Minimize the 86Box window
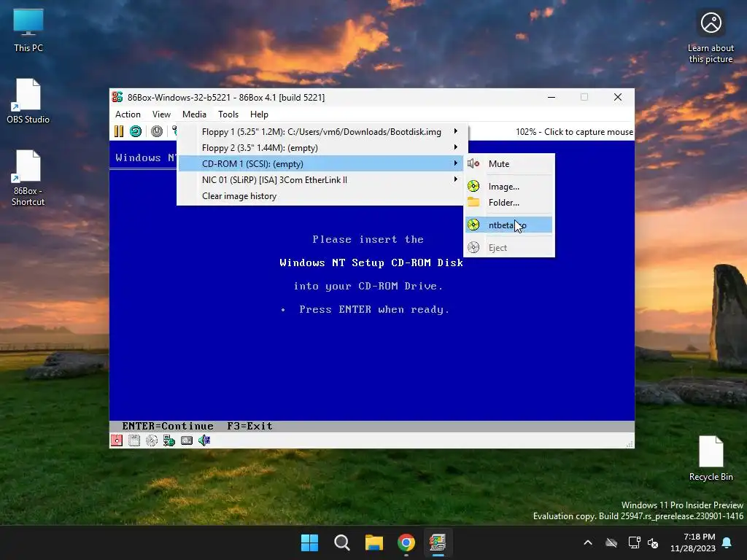This screenshot has height=560, width=747. pos(551,97)
